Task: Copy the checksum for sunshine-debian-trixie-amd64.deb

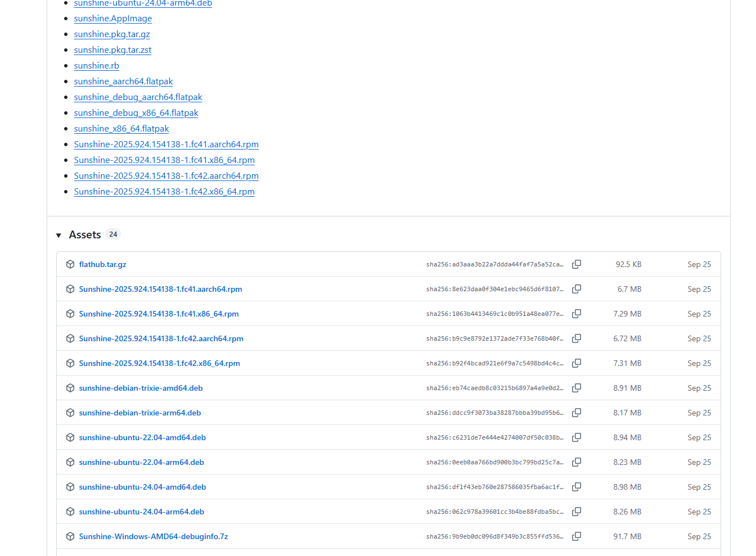Action: (577, 388)
